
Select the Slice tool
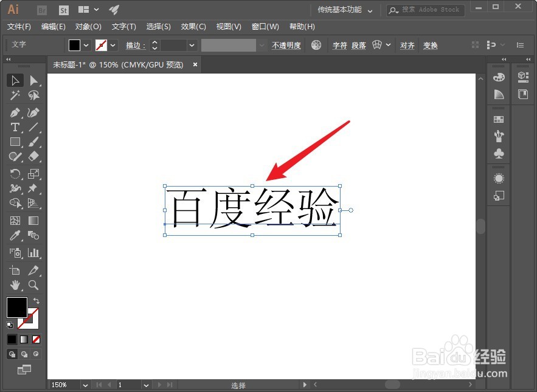33,270
